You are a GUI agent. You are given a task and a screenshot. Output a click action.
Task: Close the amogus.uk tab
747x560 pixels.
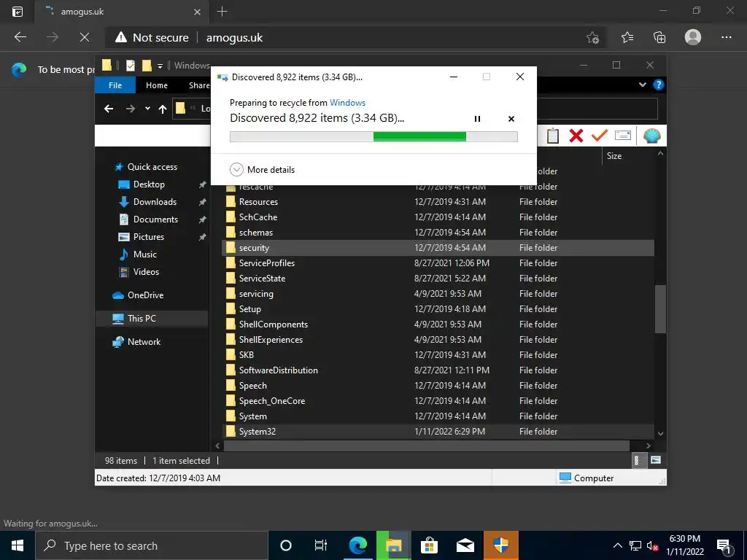pyautogui.click(x=197, y=12)
